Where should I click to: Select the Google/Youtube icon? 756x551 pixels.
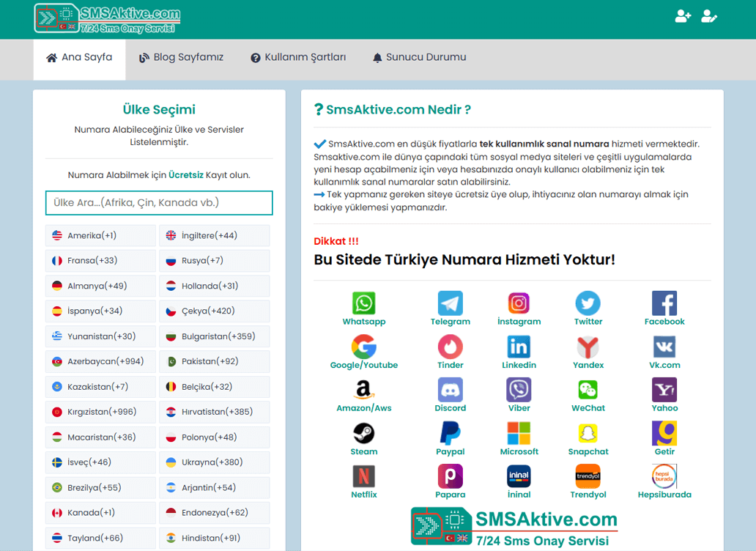[x=363, y=347]
